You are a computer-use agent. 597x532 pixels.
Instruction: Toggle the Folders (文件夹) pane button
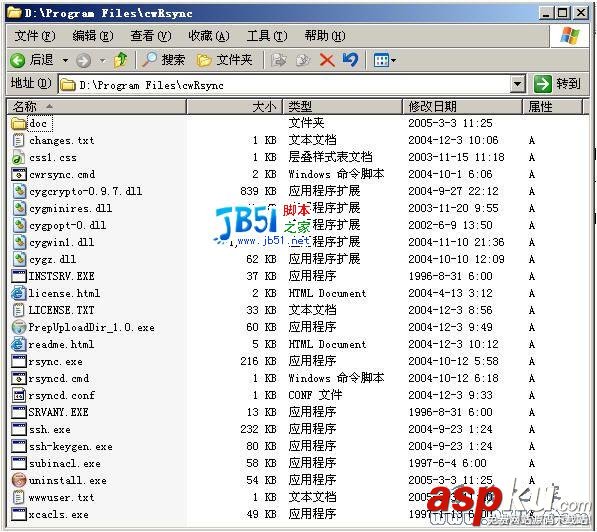pyautogui.click(x=224, y=60)
